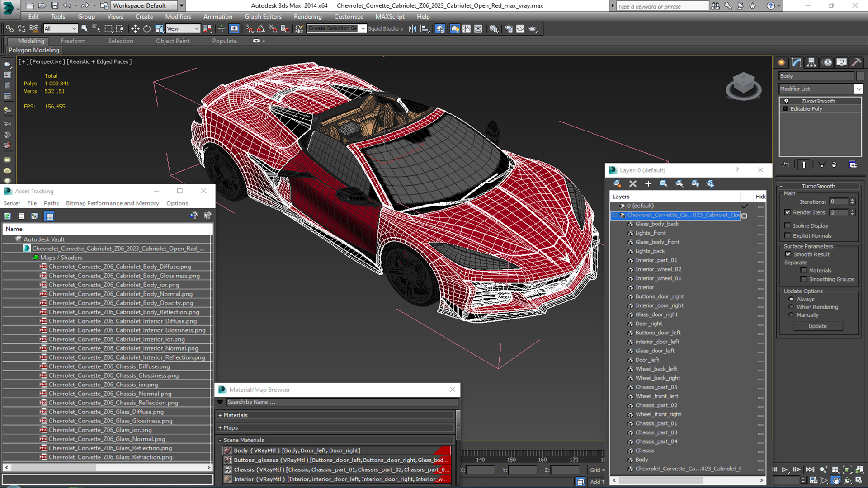Toggle the Smooth Result checkbox
The image size is (868, 488).
pos(788,254)
